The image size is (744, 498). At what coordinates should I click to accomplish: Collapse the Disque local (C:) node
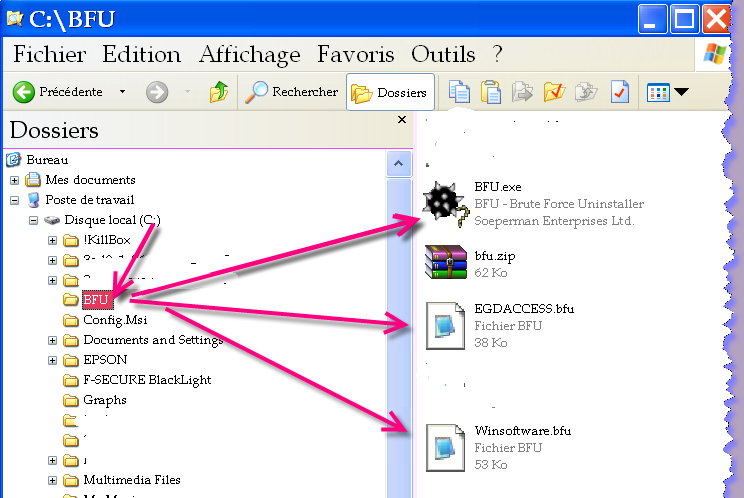click(x=34, y=220)
